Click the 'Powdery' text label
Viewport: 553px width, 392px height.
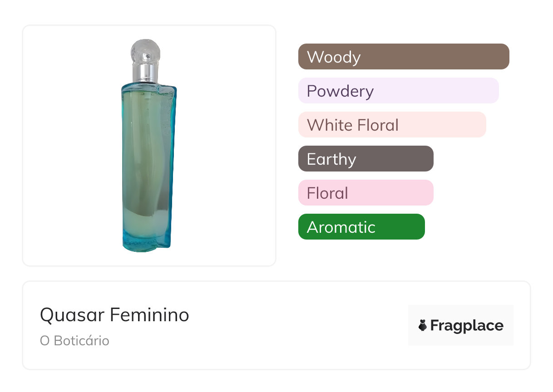tap(340, 91)
